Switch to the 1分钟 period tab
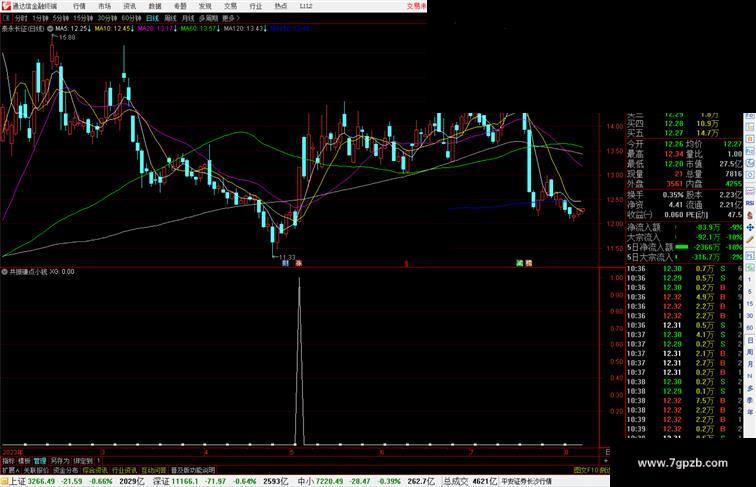This screenshot has height=487, width=756. click(x=40, y=18)
